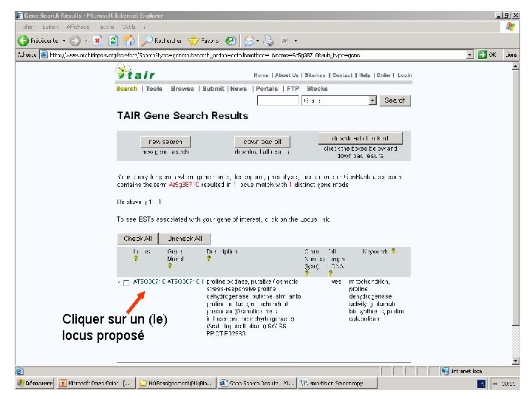Screen dimensions: 532x399
Task: Open the Mail envelope icon
Action: click(x=250, y=41)
